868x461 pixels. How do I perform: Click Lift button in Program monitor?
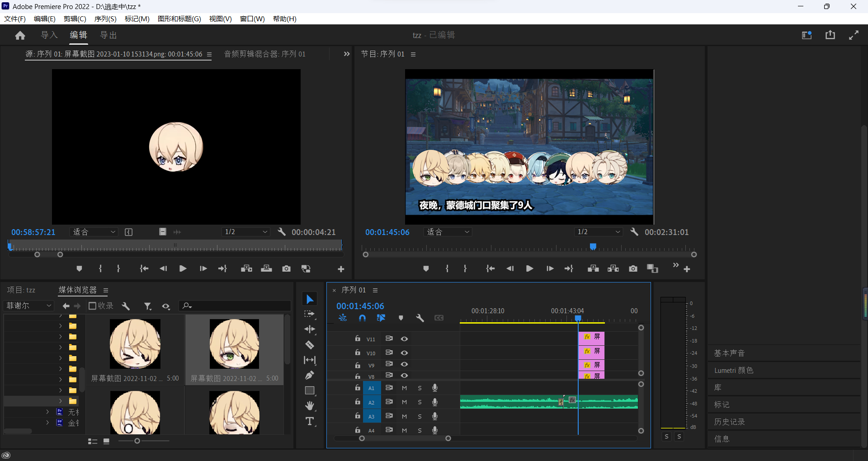coord(593,268)
